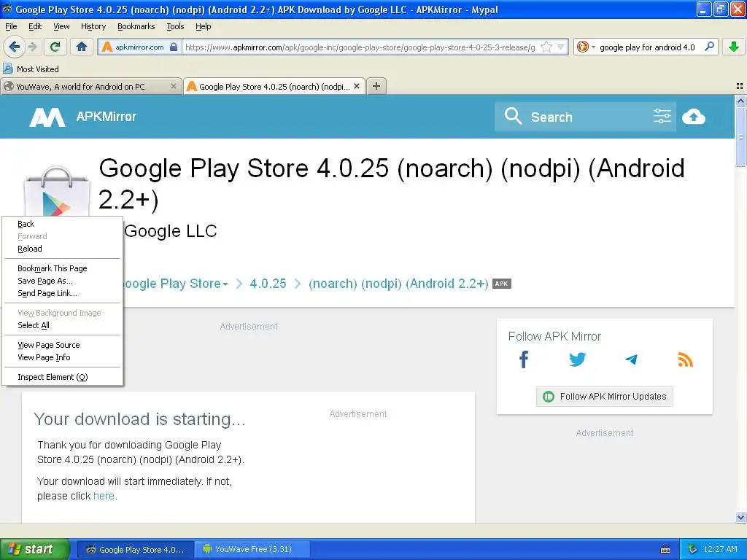This screenshot has height=560, width=747.
Task: Open the URL history dropdown arrow
Action: tap(561, 47)
